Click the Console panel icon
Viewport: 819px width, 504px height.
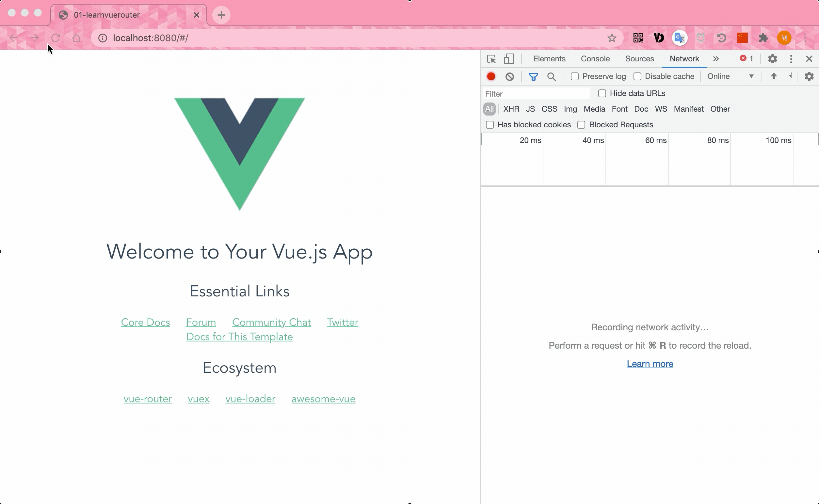pyautogui.click(x=595, y=58)
